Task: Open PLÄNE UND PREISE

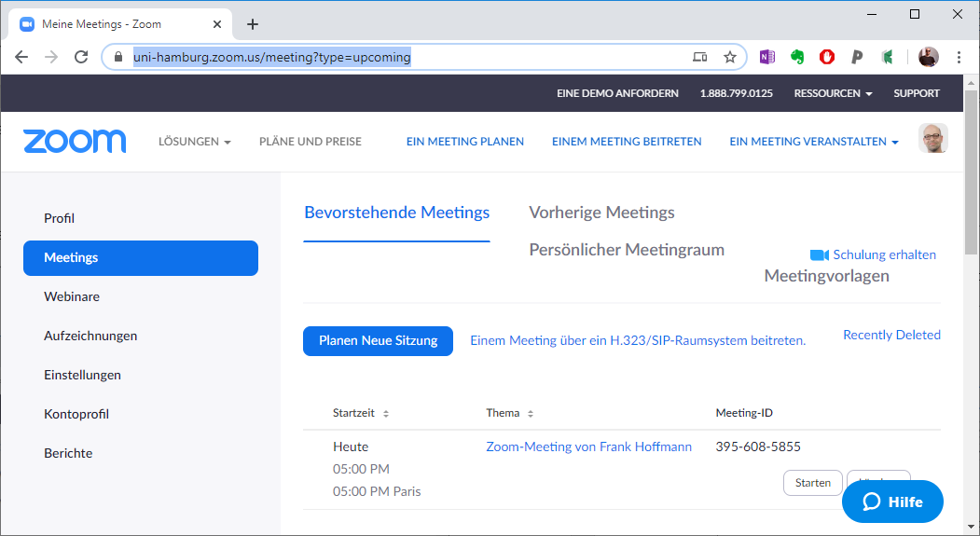Action: [310, 142]
